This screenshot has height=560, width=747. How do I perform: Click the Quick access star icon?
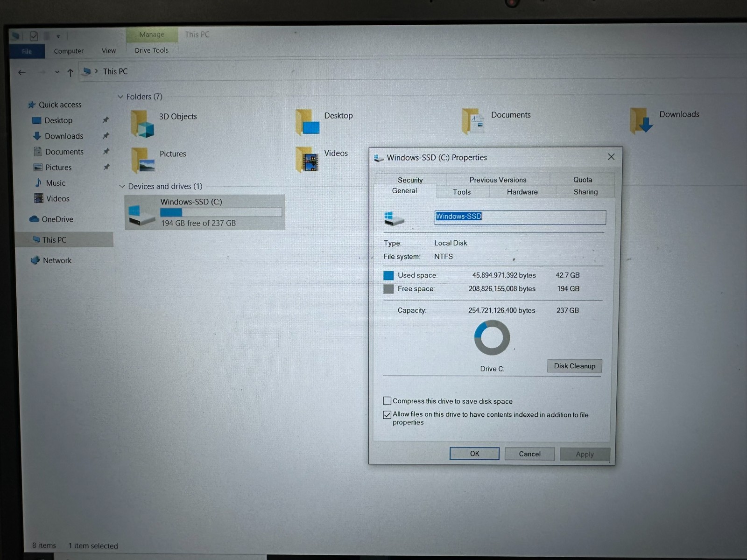pyautogui.click(x=32, y=105)
